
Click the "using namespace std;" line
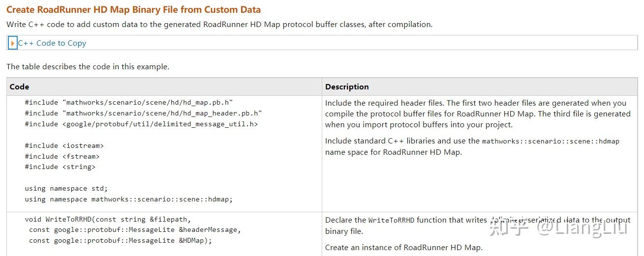[x=66, y=188]
